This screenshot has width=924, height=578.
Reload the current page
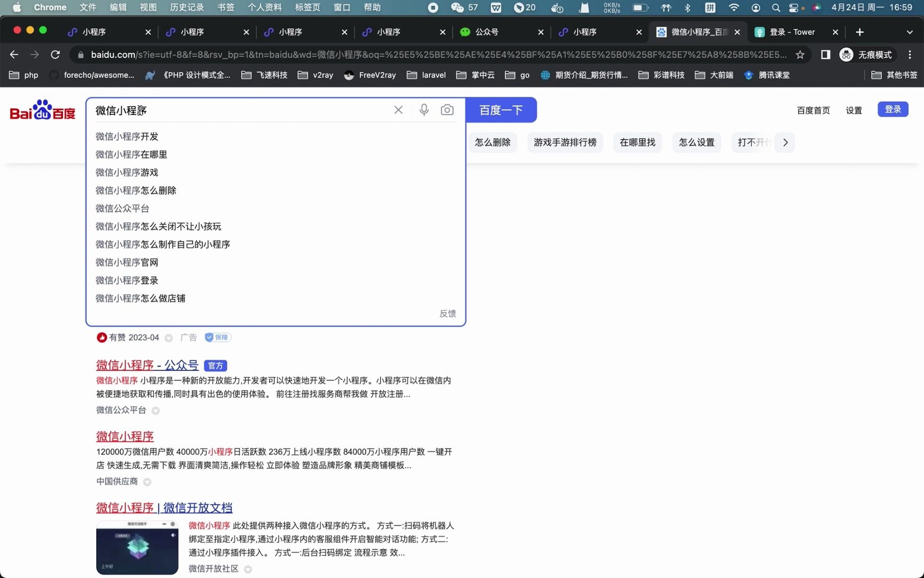point(55,54)
